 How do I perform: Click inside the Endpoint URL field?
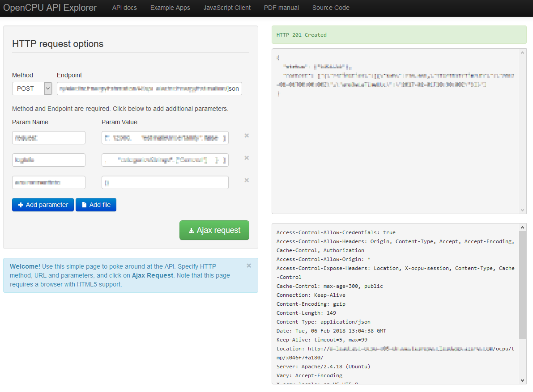(149, 89)
